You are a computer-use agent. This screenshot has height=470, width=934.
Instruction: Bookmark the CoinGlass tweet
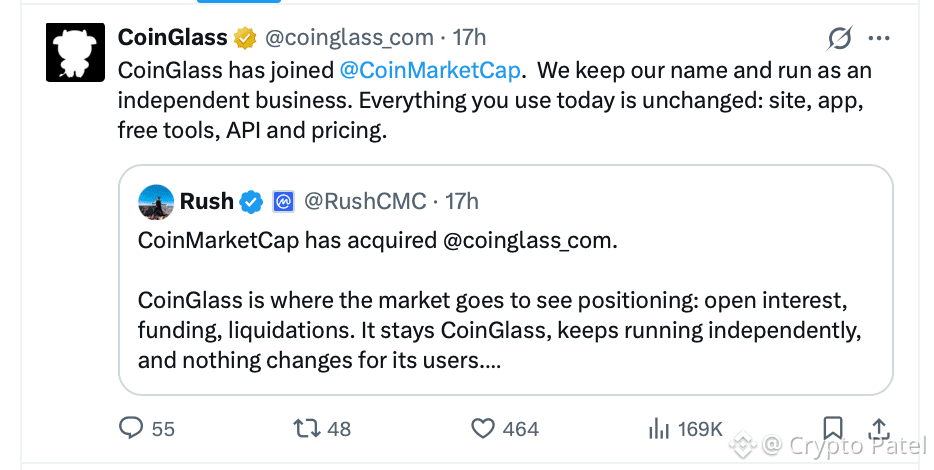point(833,428)
